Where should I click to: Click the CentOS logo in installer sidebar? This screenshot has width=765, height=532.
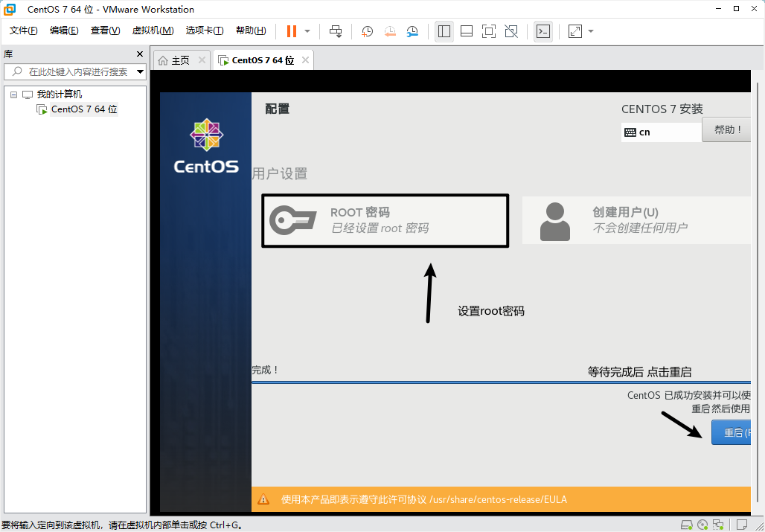click(206, 146)
